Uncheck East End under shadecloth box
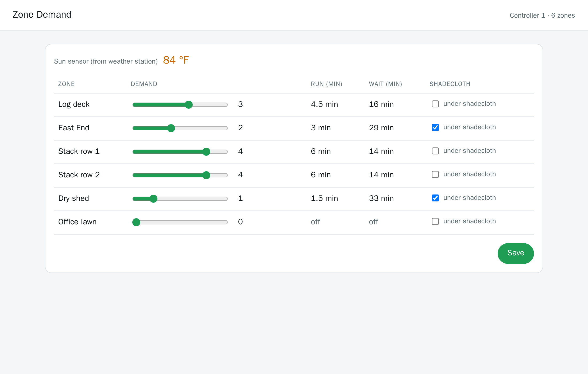588x374 pixels. point(435,127)
